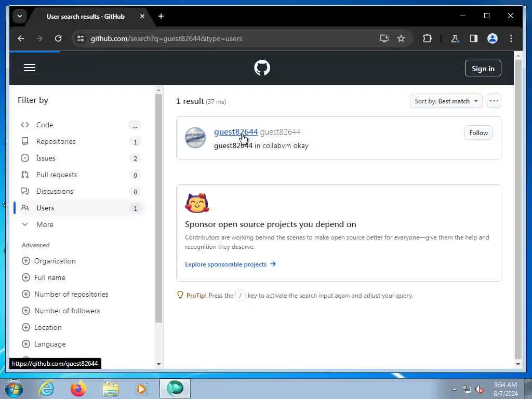Click the Chrome Labs flask icon
Screen dimensions: 532x399
tap(455, 38)
